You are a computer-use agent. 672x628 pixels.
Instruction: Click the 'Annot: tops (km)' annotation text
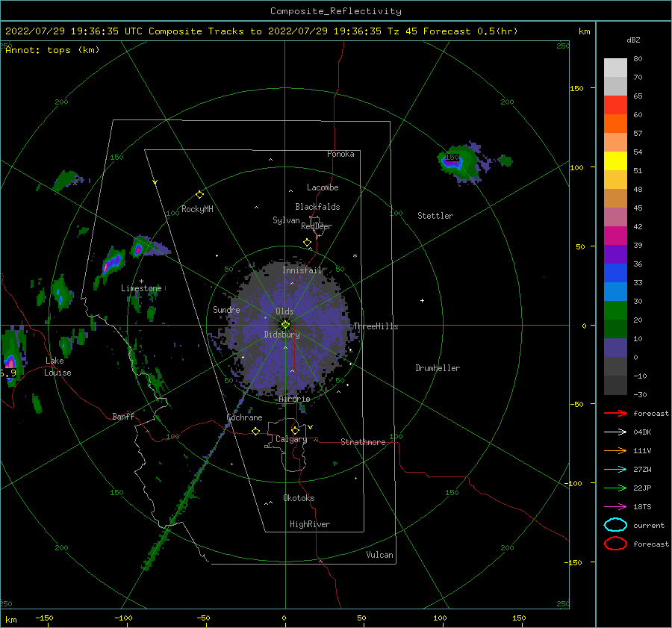tap(52, 50)
